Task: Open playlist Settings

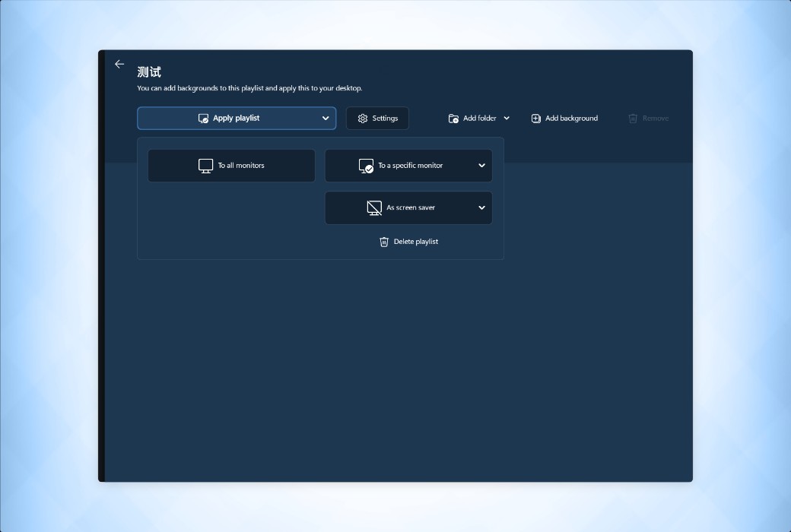Action: point(377,118)
